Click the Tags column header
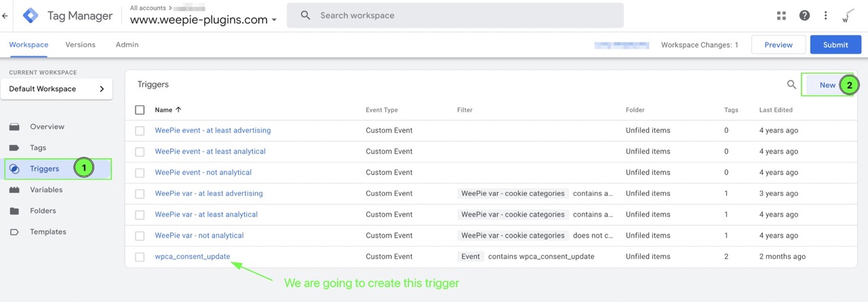The width and height of the screenshot is (868, 302). click(x=731, y=110)
